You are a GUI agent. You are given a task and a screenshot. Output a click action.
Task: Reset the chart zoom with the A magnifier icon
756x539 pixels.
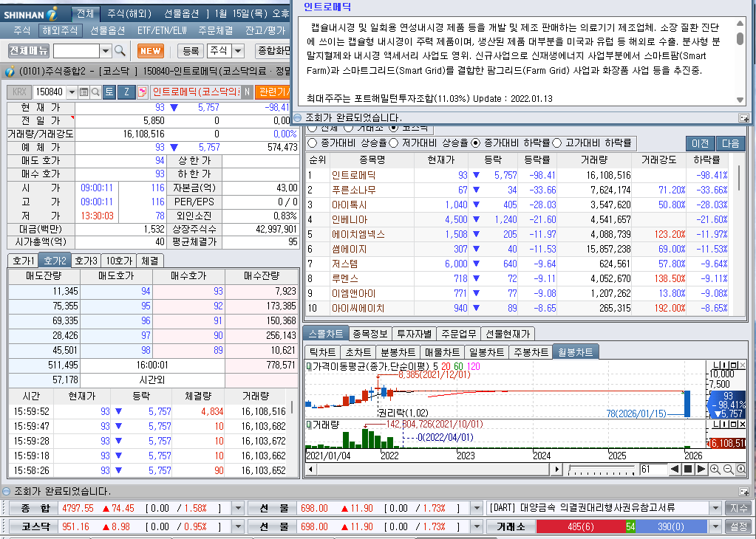[741, 469]
